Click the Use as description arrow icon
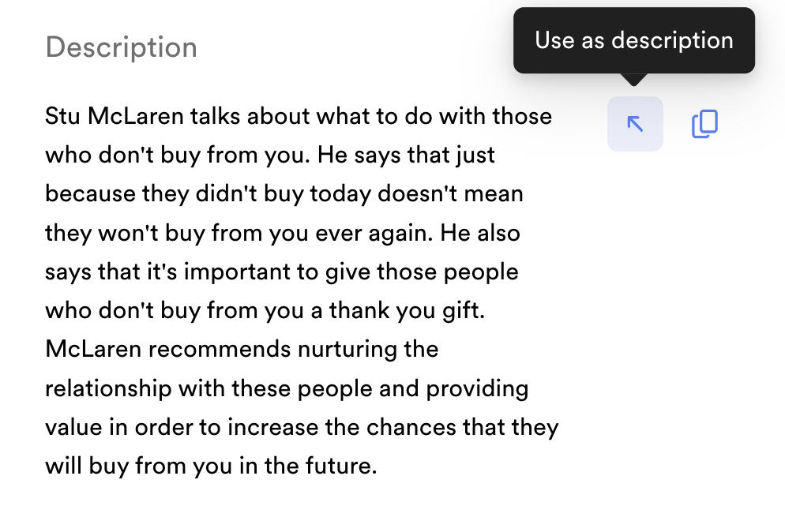The width and height of the screenshot is (785, 532). tap(635, 124)
